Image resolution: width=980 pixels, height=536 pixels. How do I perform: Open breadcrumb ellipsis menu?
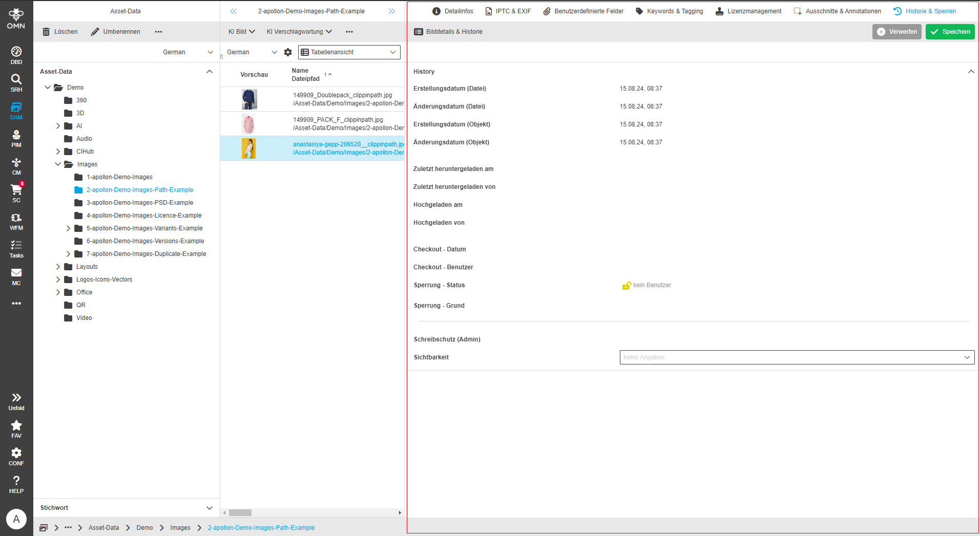tap(68, 528)
